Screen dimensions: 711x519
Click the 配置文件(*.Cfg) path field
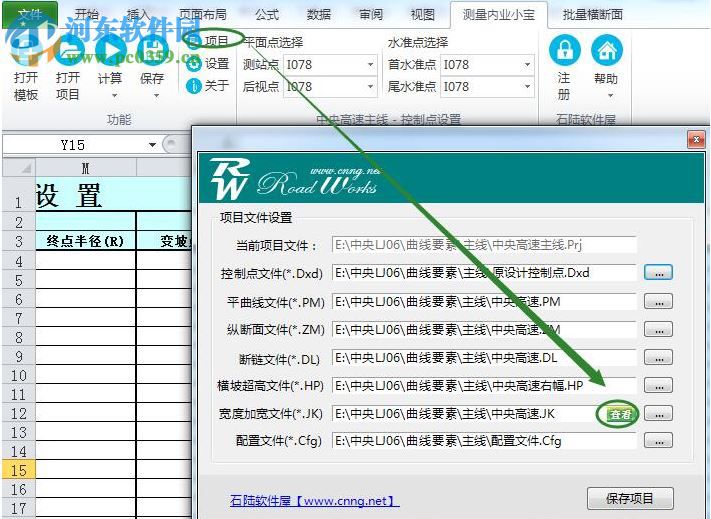coord(484,441)
